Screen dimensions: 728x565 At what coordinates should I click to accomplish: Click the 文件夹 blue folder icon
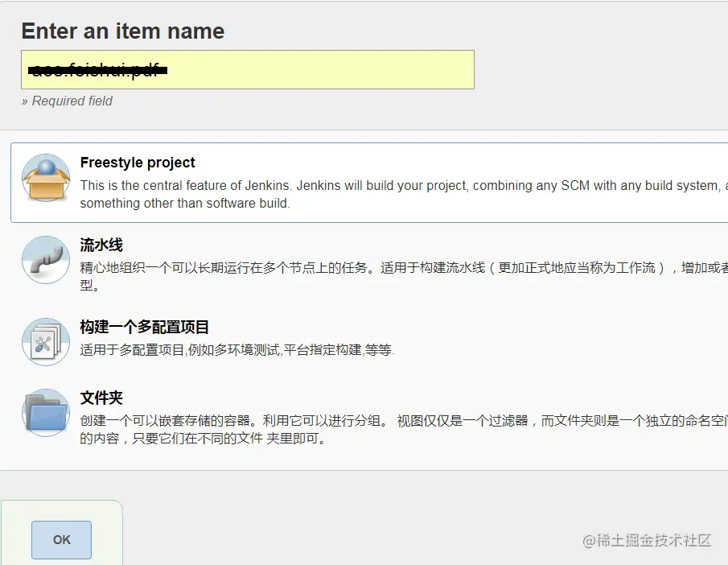tap(46, 413)
